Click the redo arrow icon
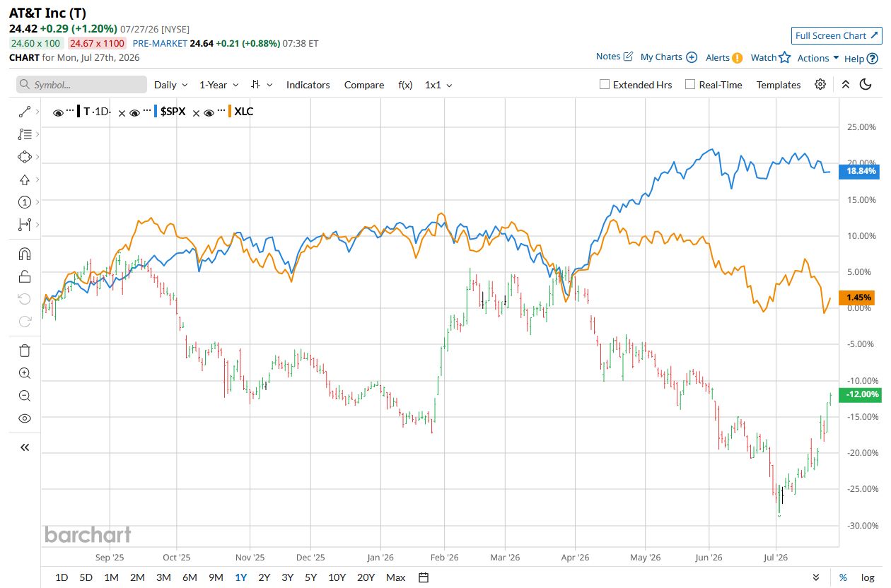The width and height of the screenshot is (891, 588). click(25, 322)
